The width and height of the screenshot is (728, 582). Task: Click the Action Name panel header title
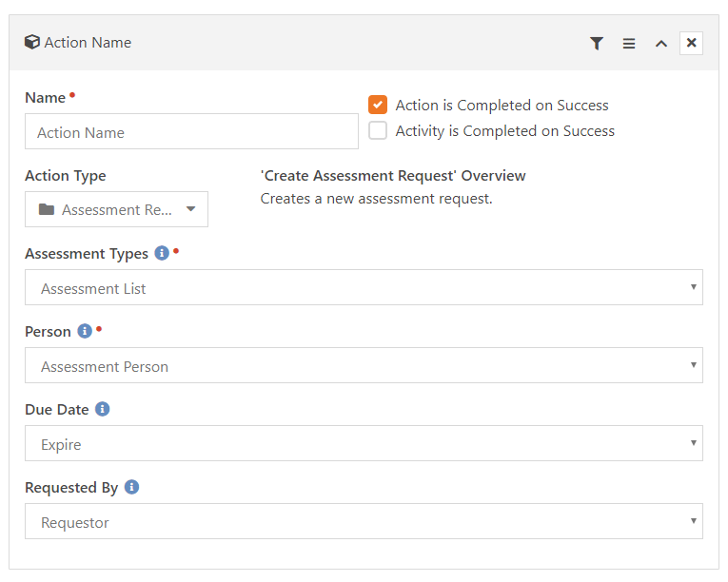coord(88,42)
